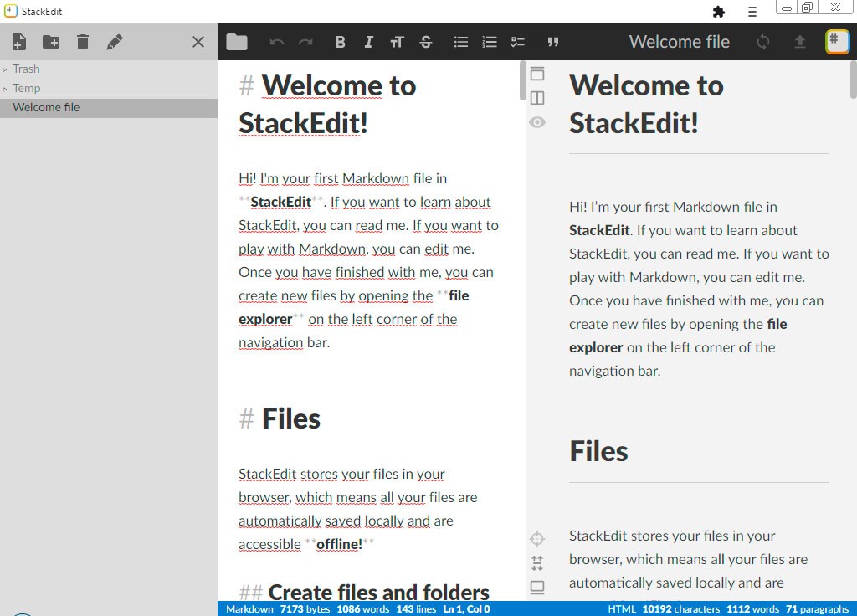Insert an unordered bullet list

point(461,42)
